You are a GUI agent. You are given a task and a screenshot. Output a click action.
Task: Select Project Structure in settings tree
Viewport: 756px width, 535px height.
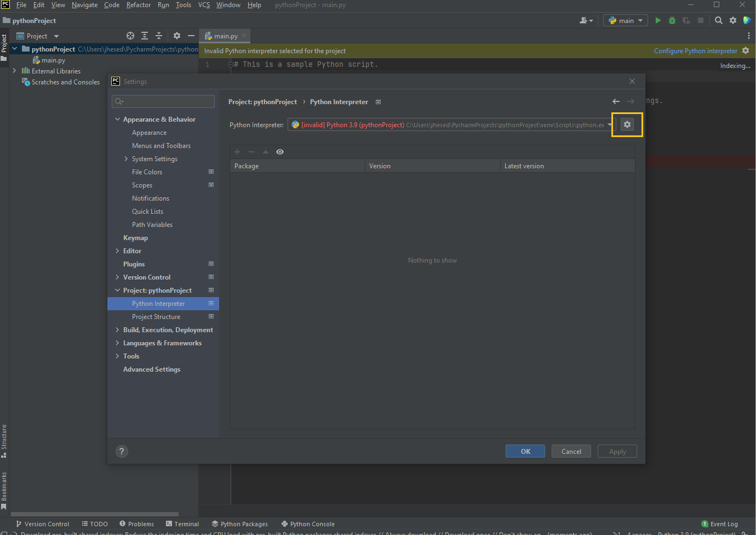(157, 316)
